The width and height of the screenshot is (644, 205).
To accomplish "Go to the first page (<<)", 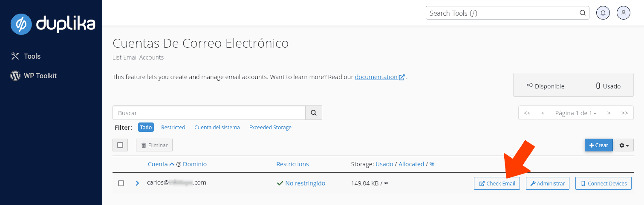I will click(527, 113).
